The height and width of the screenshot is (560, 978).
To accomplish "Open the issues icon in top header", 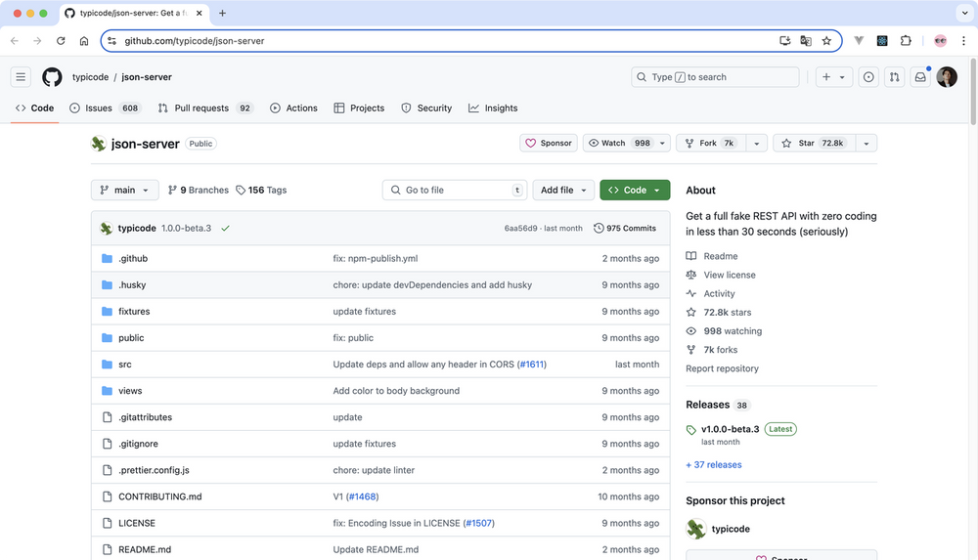I will click(x=868, y=77).
